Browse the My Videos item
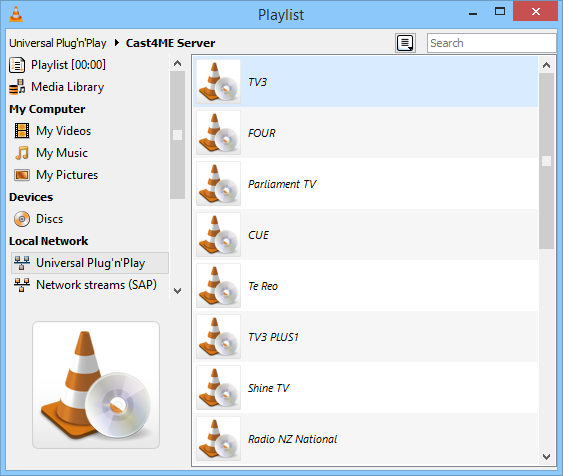 tap(64, 131)
